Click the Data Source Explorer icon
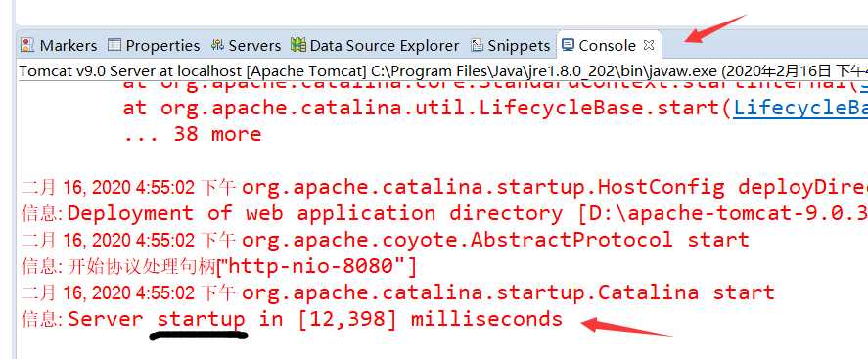Screen dimensions: 868x359 point(298,45)
